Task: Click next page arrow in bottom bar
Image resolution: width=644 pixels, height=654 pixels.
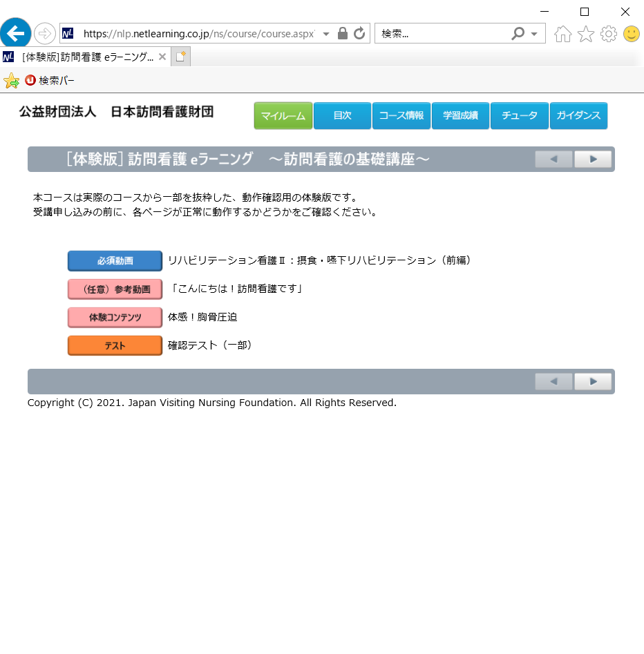Action: pyautogui.click(x=593, y=381)
